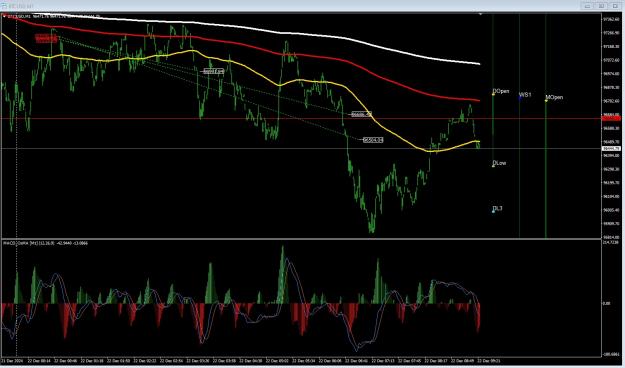The image size is (625, 368).
Task: Click the 0.00 level on the MACD scale
Action: click(606, 303)
